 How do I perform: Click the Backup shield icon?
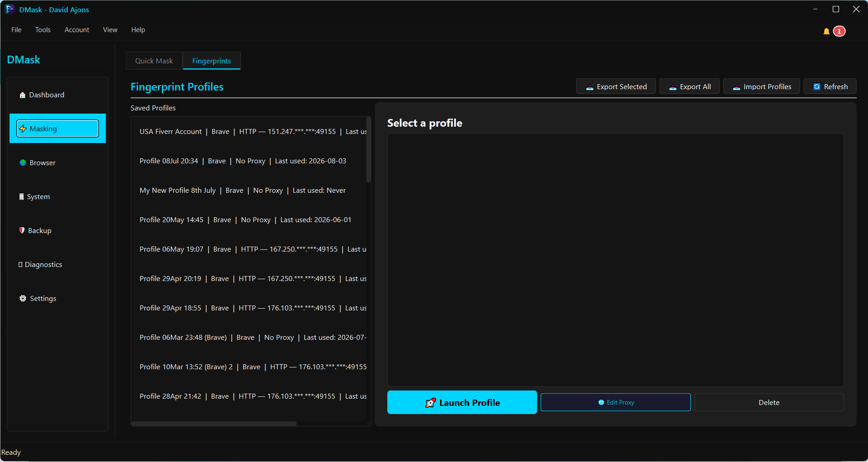22,230
